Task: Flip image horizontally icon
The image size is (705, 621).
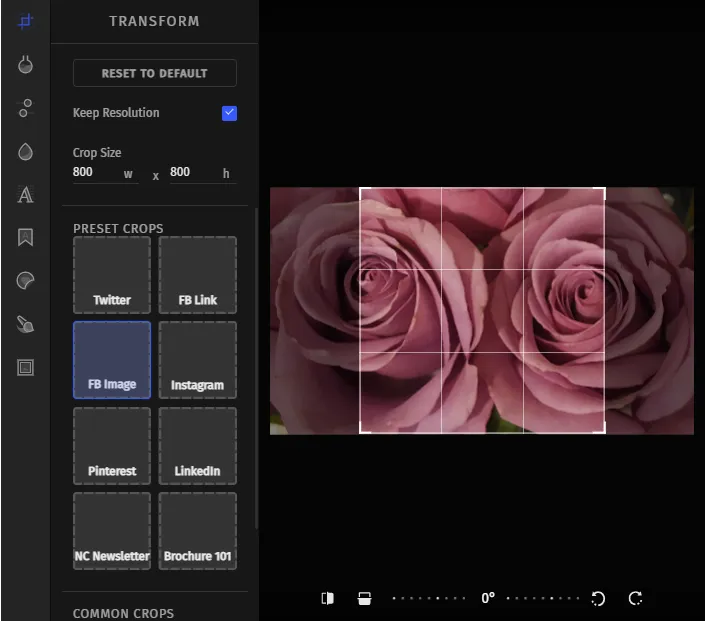Action: [x=327, y=599]
